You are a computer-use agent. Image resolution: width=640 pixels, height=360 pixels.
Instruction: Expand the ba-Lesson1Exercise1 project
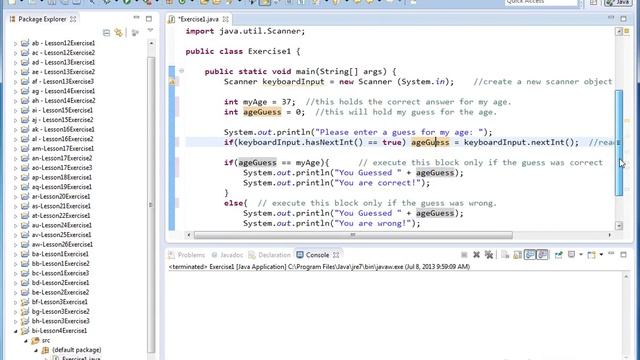(16, 254)
